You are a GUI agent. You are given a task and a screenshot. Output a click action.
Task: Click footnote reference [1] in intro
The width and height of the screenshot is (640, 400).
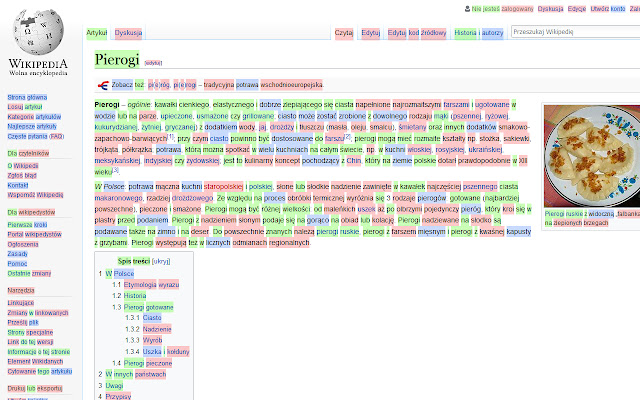point(171,136)
